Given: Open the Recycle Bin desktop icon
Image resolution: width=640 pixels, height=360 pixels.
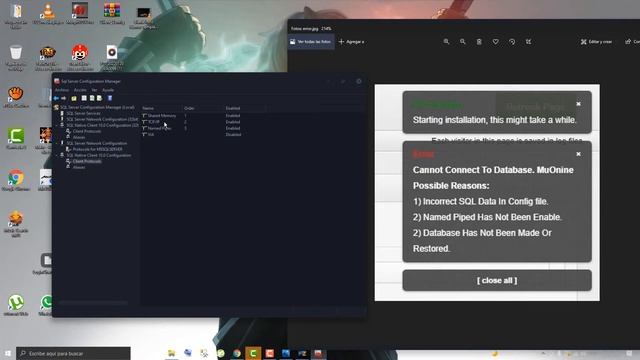Looking at the screenshot, I should click(x=16, y=58).
